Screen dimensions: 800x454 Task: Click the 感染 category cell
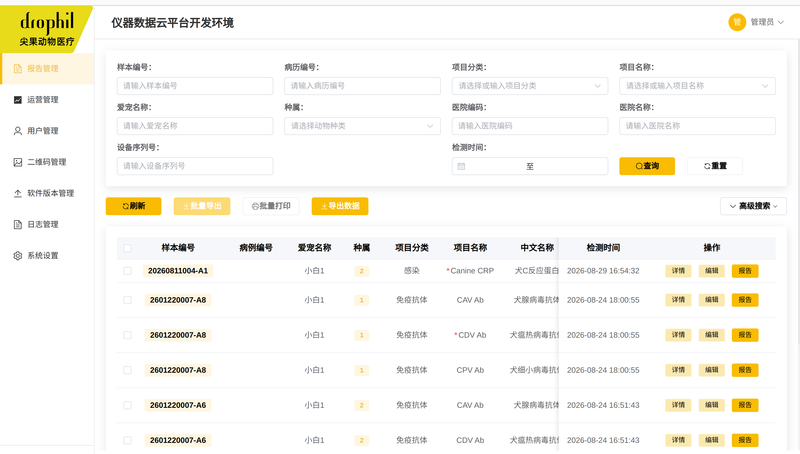point(412,271)
